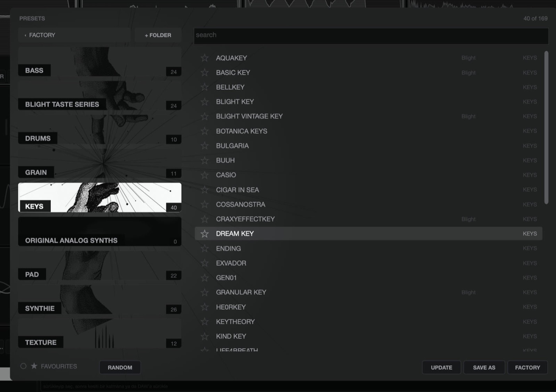Favourite the AQUAKEY preset star
The image size is (556, 392).
205,58
